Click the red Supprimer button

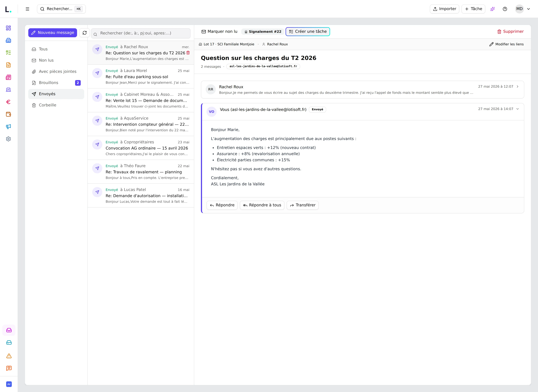[510, 32]
